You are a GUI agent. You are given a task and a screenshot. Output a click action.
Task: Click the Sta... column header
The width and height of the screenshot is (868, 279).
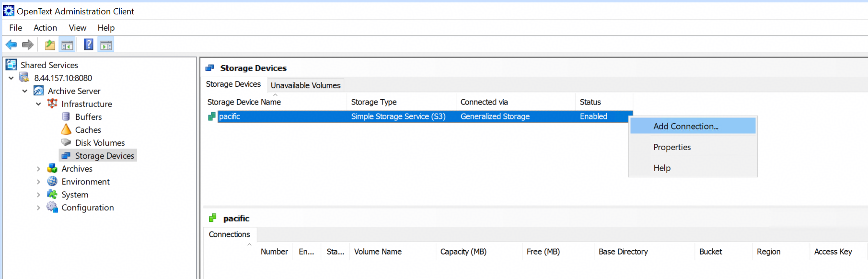coord(336,252)
